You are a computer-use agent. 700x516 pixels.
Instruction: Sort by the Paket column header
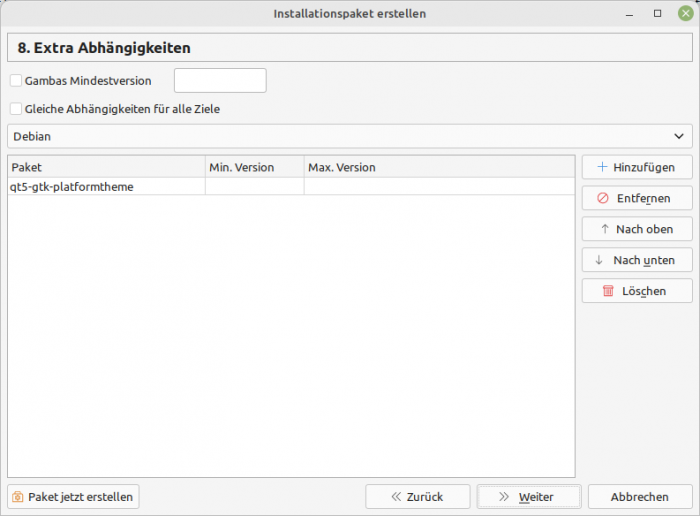[x=106, y=167]
